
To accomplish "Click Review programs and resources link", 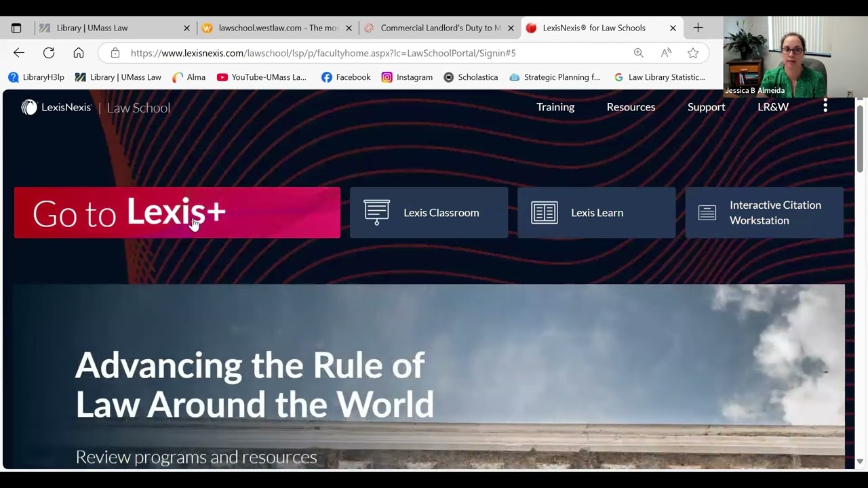I will click(196, 457).
